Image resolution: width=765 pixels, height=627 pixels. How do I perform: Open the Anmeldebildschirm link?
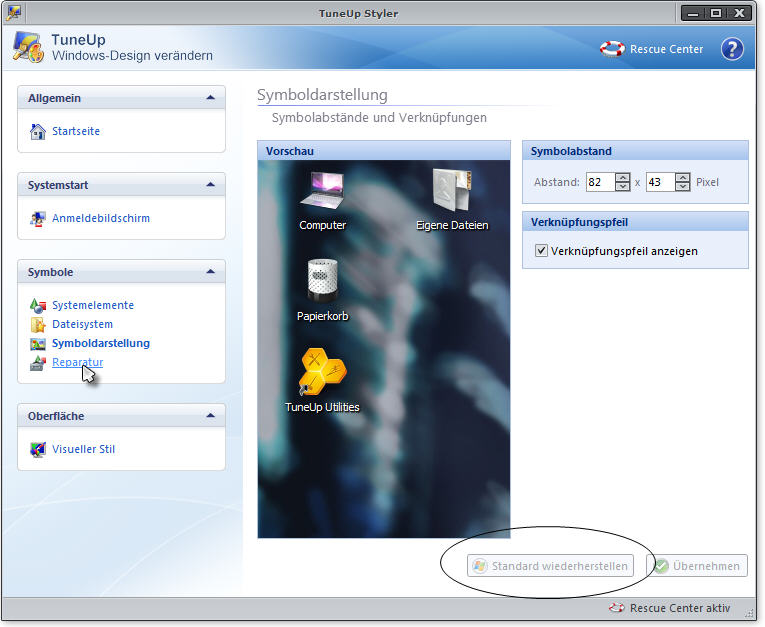101,218
